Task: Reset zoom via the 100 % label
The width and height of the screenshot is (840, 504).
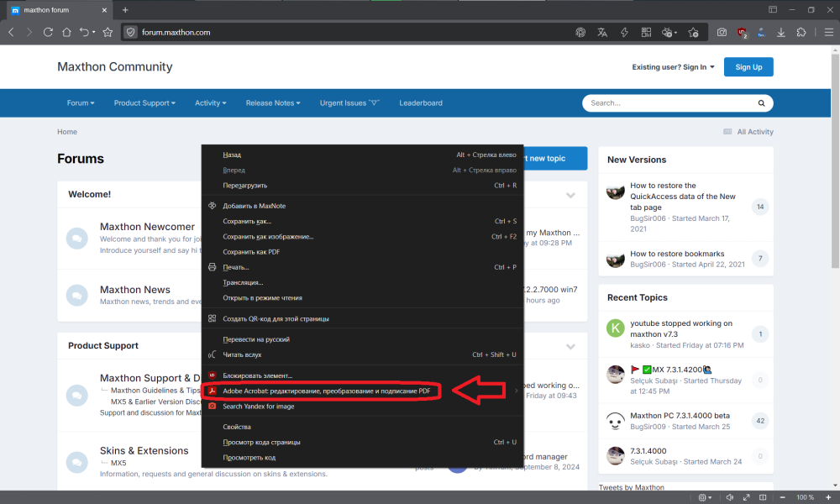Action: click(806, 497)
